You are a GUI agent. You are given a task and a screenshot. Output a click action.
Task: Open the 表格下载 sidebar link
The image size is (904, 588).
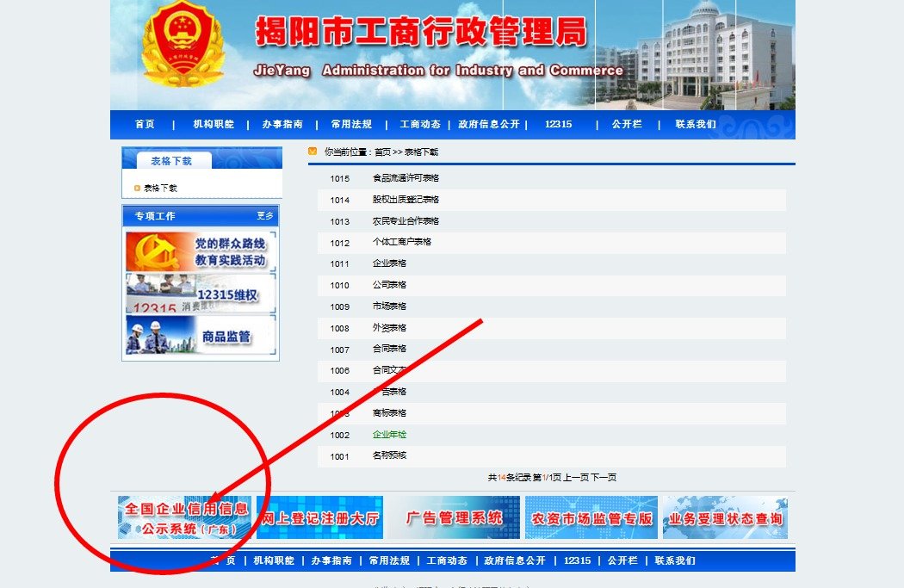[x=163, y=187]
